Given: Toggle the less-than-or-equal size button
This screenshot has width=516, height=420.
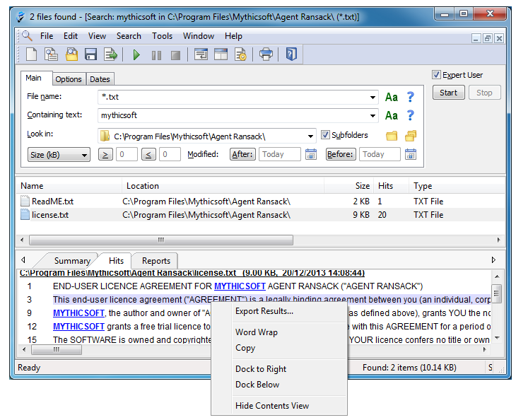Looking at the screenshot, I should [x=148, y=154].
